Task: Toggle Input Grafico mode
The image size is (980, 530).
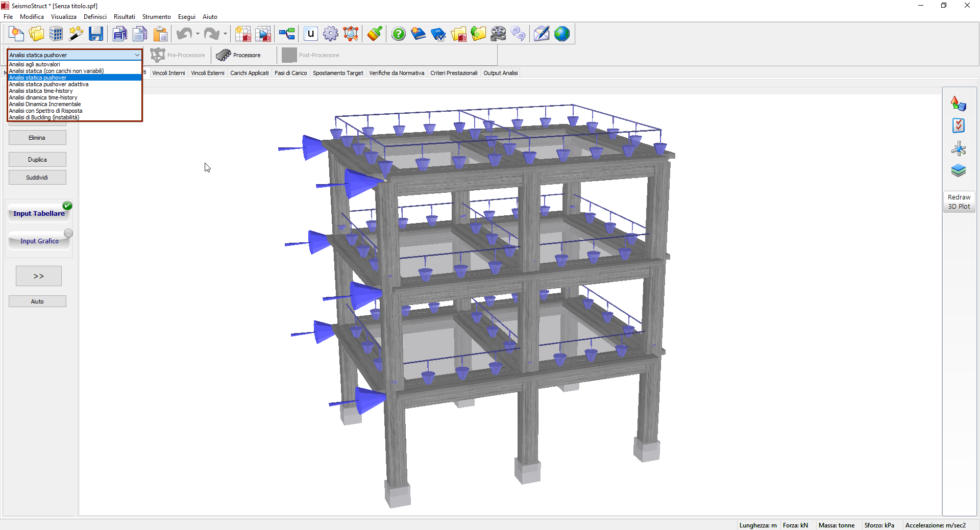Action: pos(39,241)
